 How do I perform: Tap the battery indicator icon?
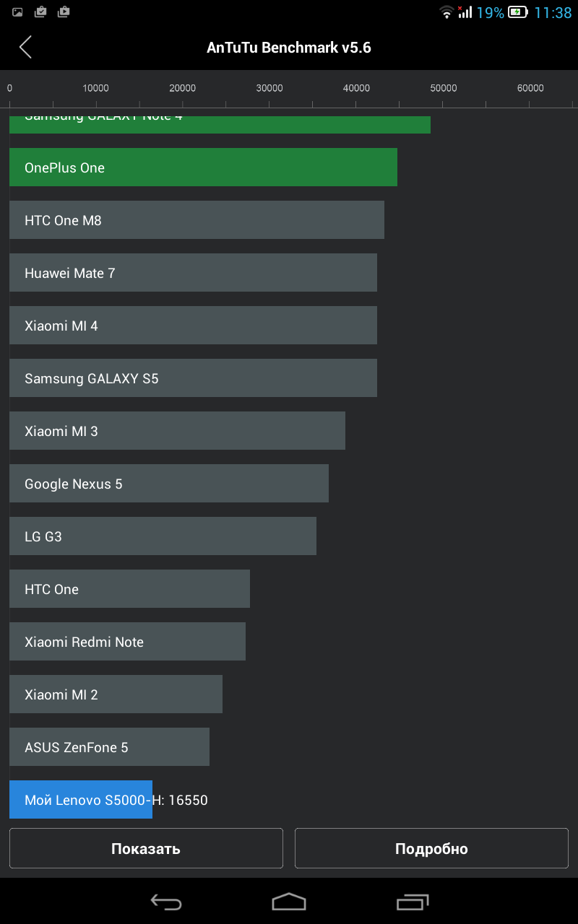tap(517, 12)
